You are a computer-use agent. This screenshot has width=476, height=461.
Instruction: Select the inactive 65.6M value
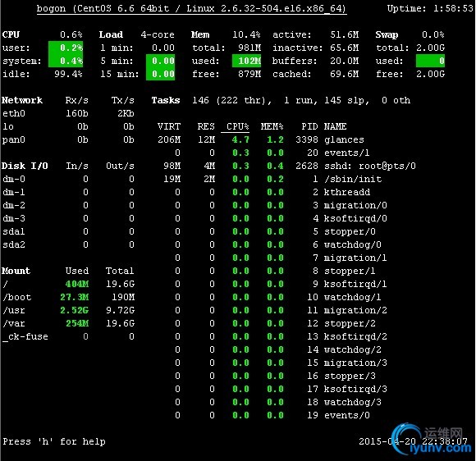click(345, 48)
